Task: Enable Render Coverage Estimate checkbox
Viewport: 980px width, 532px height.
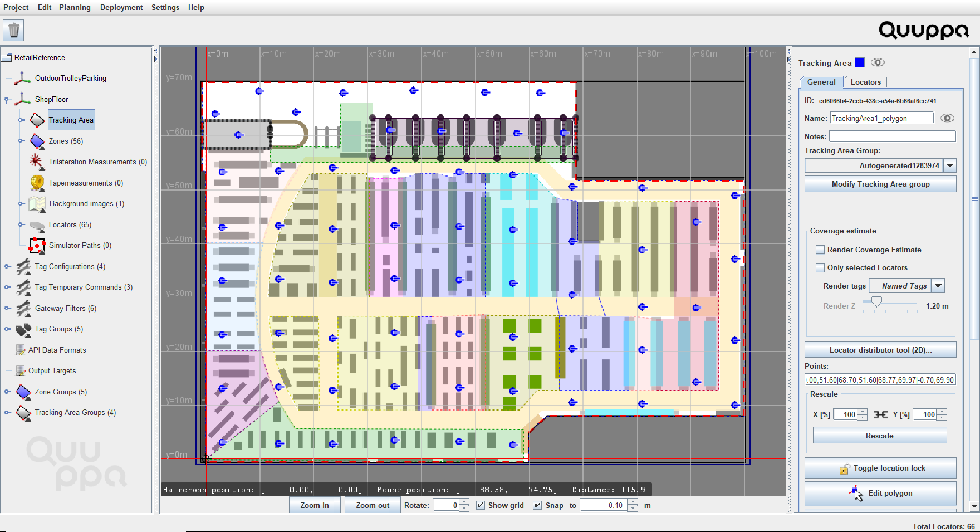Action: tap(820, 250)
